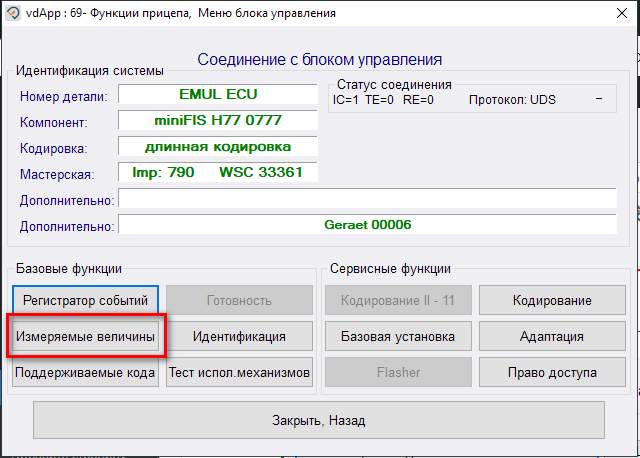Click the vdApp title bar icon
This screenshot has height=458, width=640.
coord(13,13)
